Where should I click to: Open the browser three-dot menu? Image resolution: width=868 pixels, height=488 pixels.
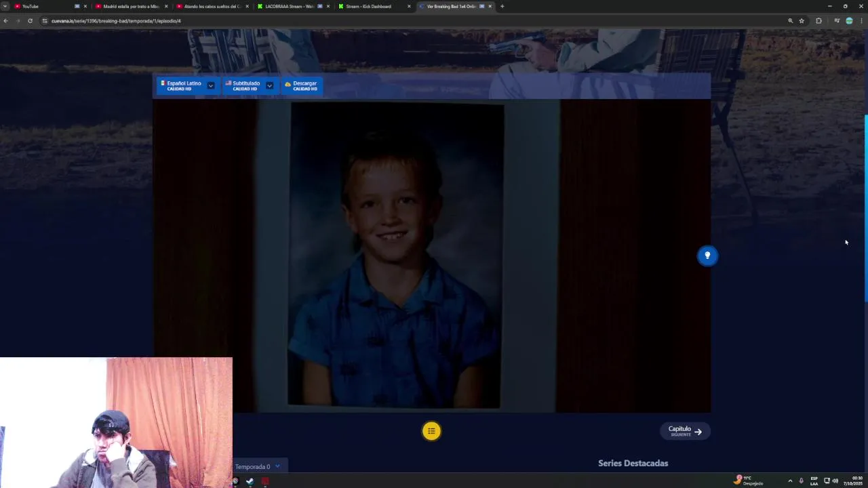861,21
